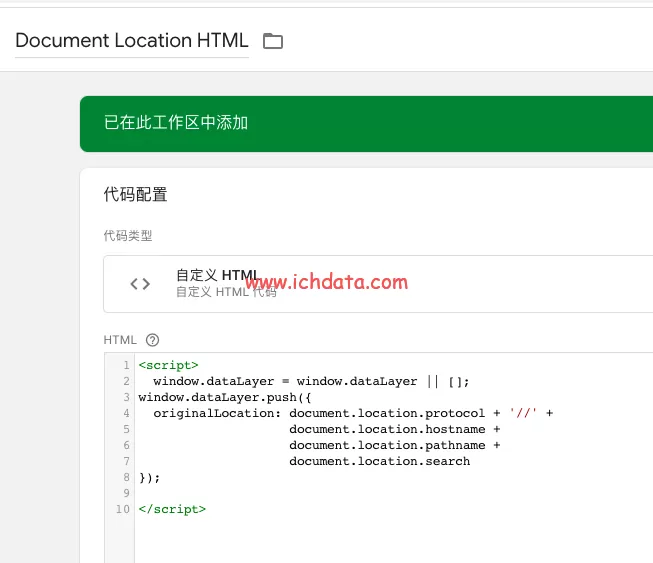Screen dimensions: 653x563
Task: Click the }); closing line
Action: 149,478
